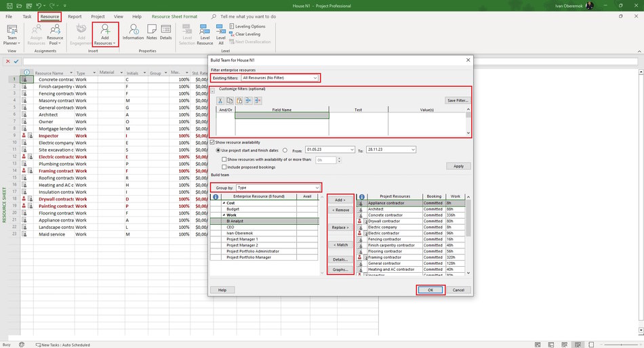
Task: Open resource Information in the ribbon
Action: 133,32
